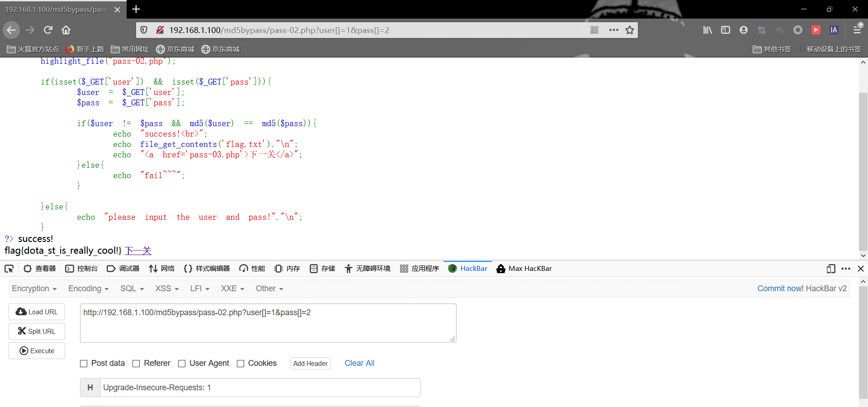The image size is (868, 407).
Task: Click the Clear All link
Action: 359,363
